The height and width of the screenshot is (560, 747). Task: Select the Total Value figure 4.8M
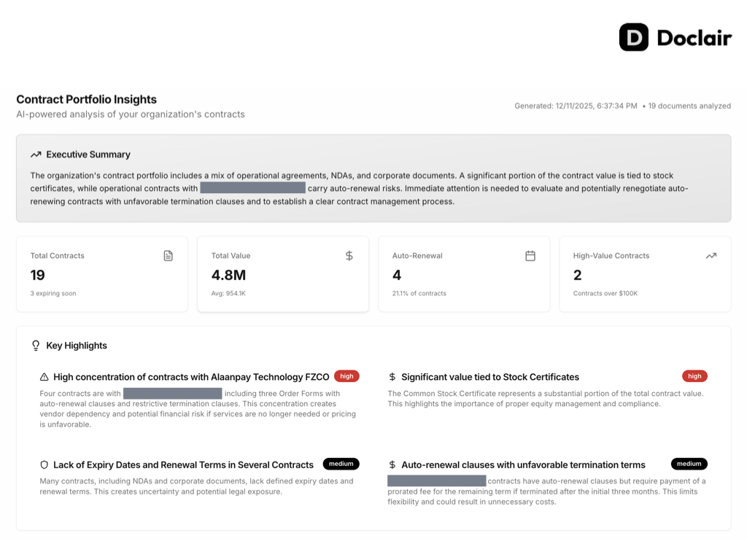point(228,275)
